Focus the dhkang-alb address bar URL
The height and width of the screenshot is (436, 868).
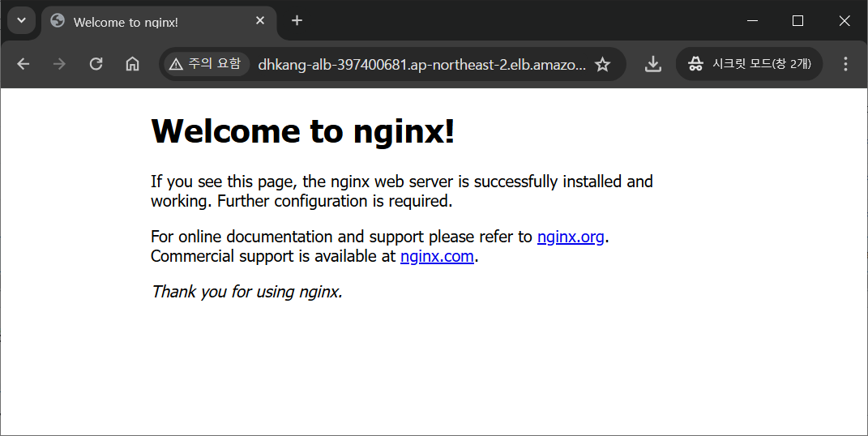[x=421, y=65]
